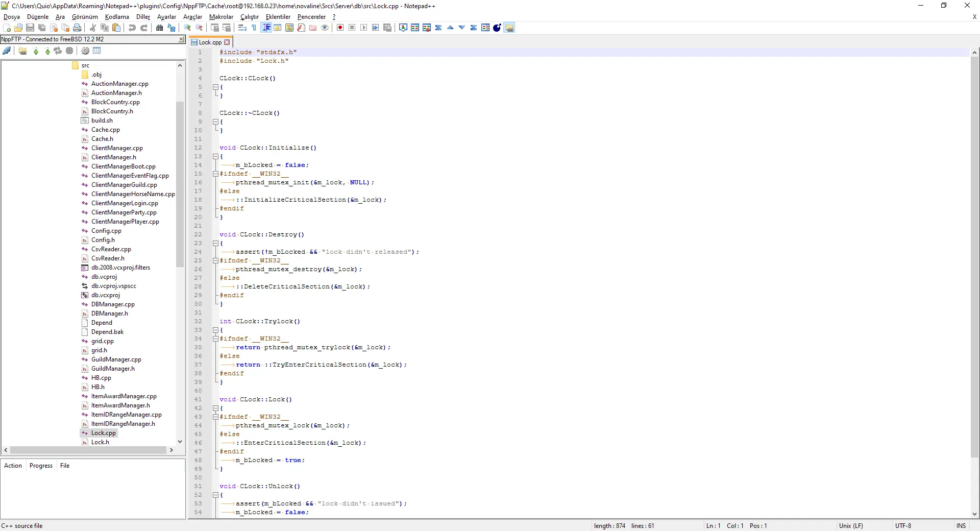This screenshot has height=531, width=980.
Task: Collapse the fold marker at line 33
Action: coord(215,330)
